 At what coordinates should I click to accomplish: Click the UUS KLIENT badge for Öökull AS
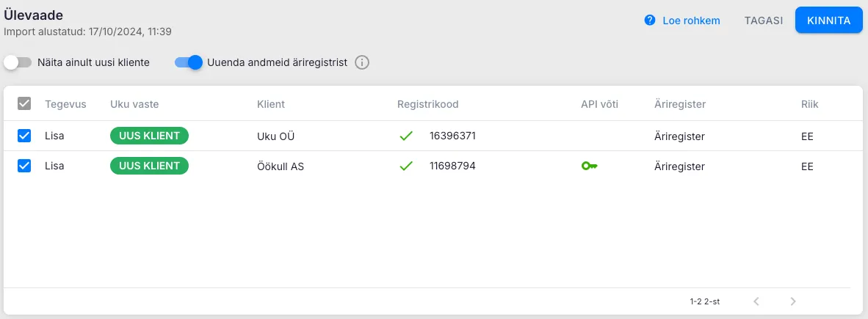tap(149, 166)
